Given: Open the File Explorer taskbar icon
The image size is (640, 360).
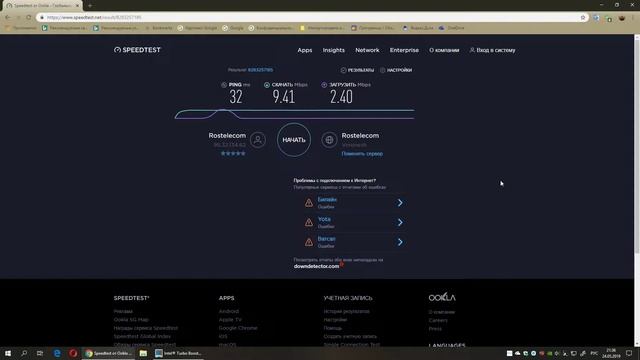Looking at the screenshot, I should point(143,353).
